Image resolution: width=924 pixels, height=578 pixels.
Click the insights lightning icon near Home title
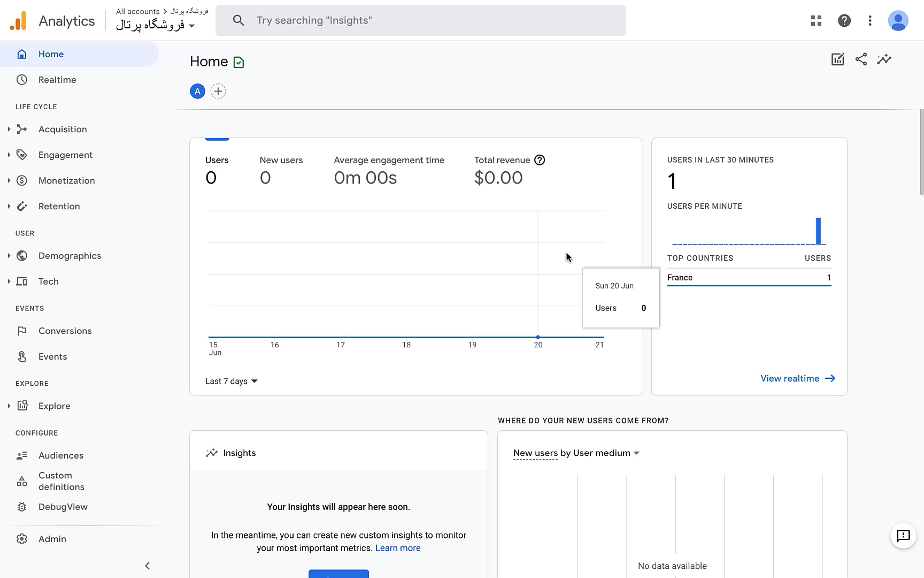(x=884, y=59)
